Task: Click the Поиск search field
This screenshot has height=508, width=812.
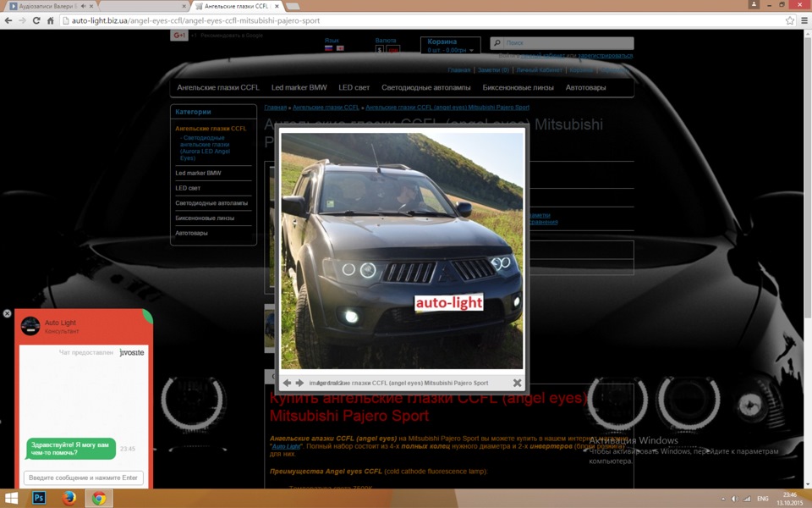Action: 568,43
